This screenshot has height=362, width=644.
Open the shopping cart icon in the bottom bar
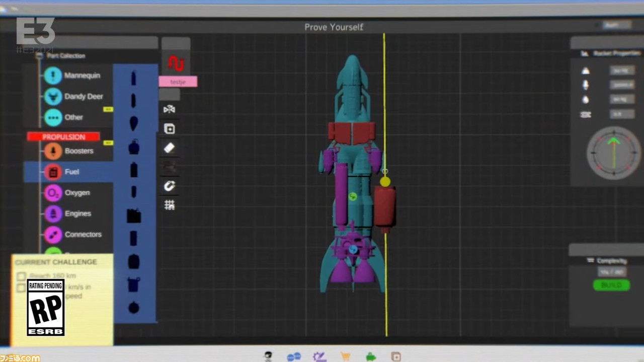pyautogui.click(x=345, y=356)
